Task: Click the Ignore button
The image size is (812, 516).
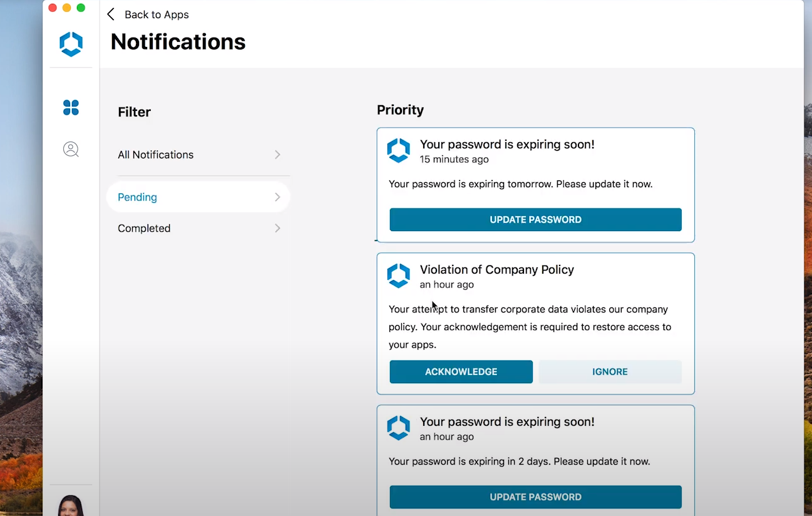Action: point(609,371)
